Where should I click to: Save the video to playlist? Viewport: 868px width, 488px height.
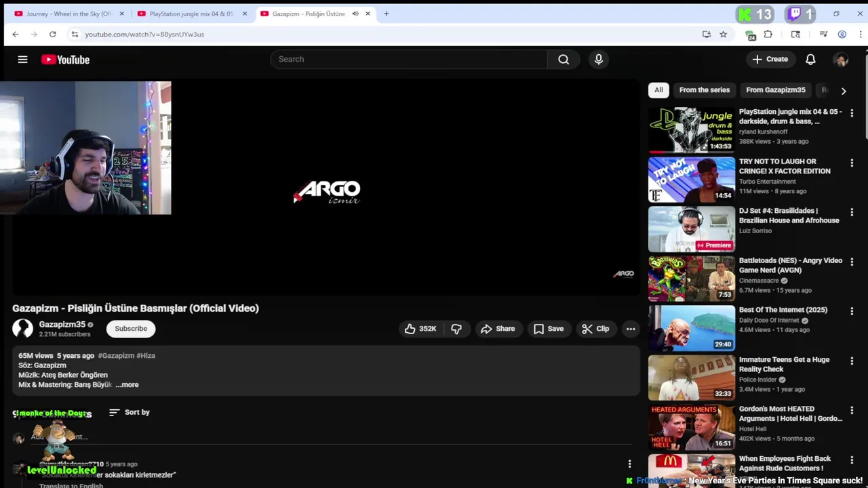tap(549, 329)
